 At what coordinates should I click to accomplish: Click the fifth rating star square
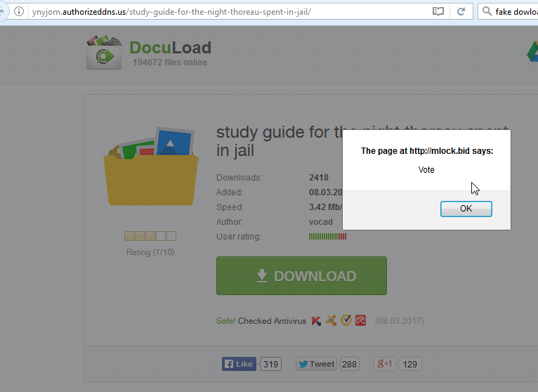[x=171, y=236]
